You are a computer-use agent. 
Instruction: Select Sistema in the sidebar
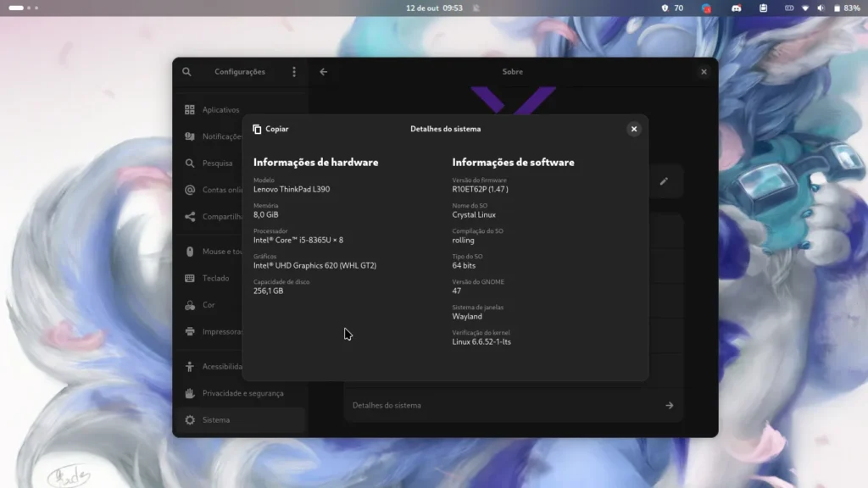241,420
